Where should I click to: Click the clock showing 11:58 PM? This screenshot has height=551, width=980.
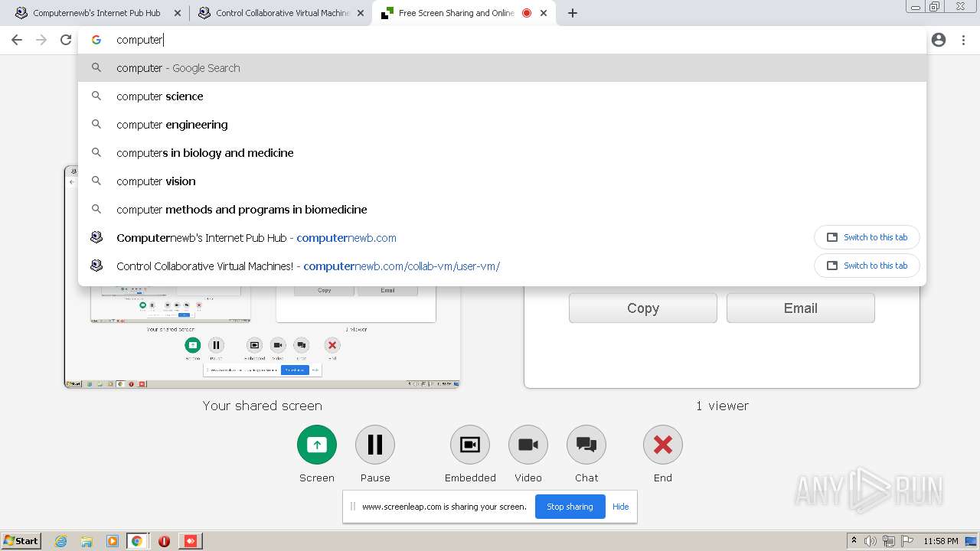941,541
